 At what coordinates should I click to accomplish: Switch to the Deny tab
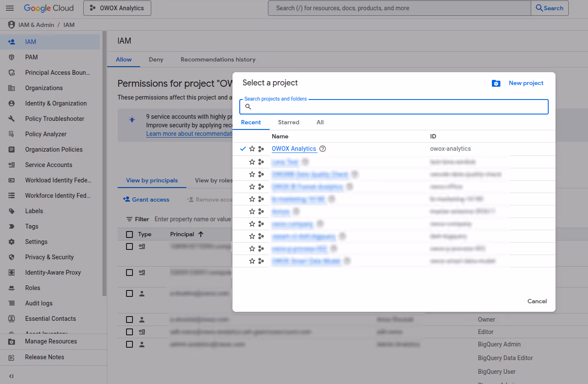pos(156,60)
